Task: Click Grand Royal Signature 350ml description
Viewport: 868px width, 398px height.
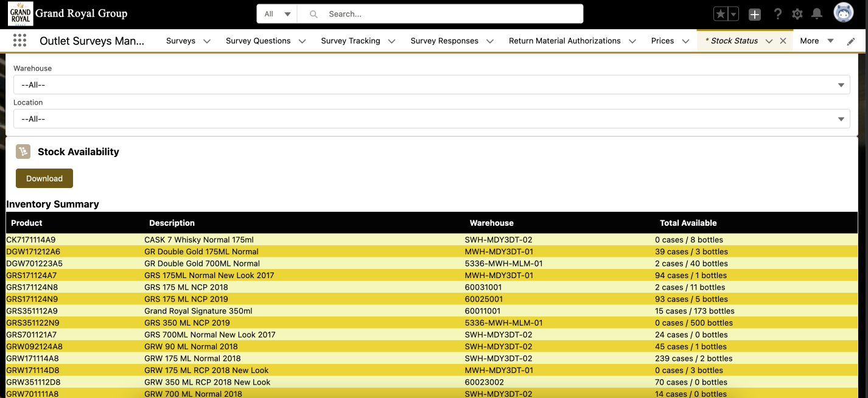Action: coord(198,311)
